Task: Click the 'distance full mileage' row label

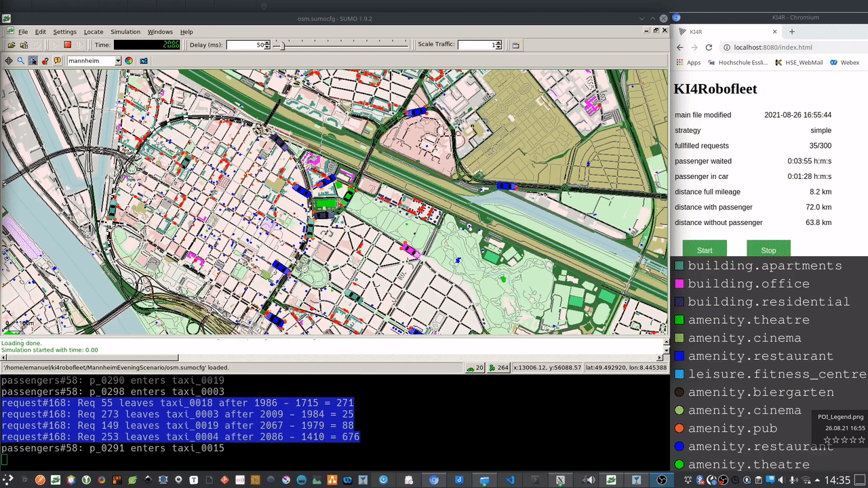Action: point(707,192)
